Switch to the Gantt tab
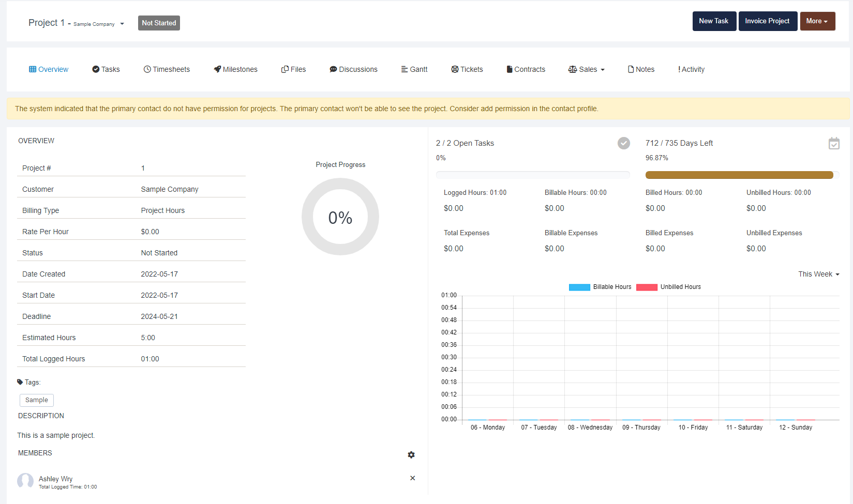Screen dimensions: 853x504 (x=414, y=69)
